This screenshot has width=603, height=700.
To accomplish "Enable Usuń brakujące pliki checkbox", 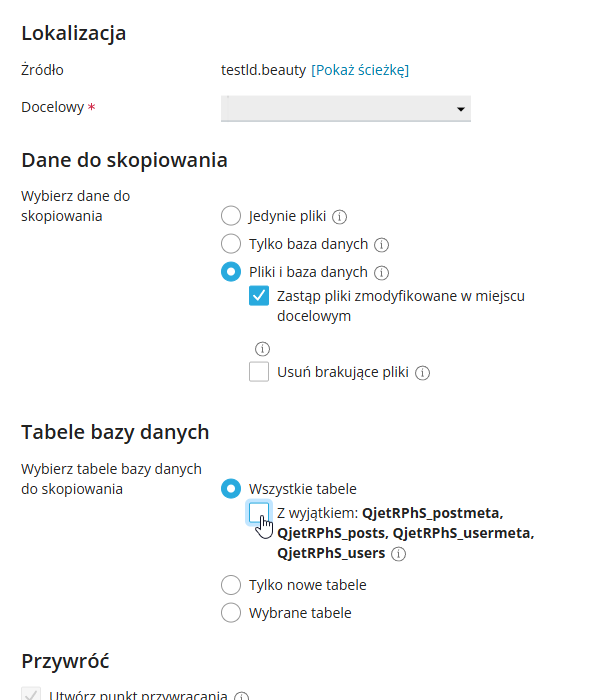I will click(259, 372).
